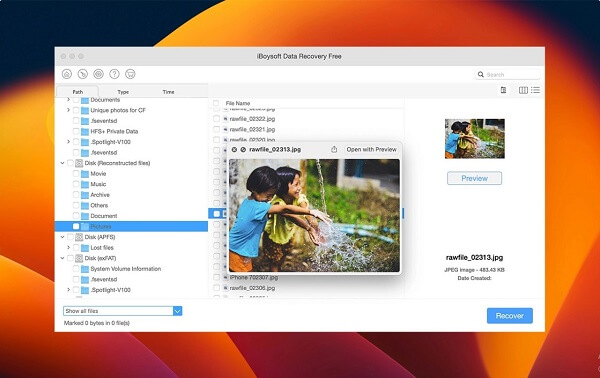The image size is (600, 378).
Task: Click the Unique photos for CF folder icon
Action: tap(85, 110)
